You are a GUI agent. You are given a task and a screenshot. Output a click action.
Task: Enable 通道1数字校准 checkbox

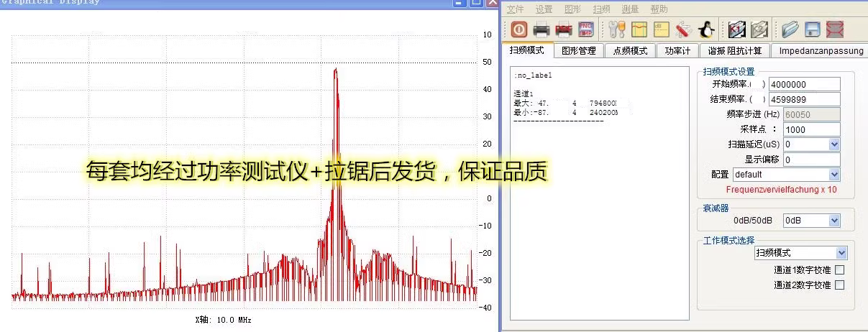coord(839,270)
